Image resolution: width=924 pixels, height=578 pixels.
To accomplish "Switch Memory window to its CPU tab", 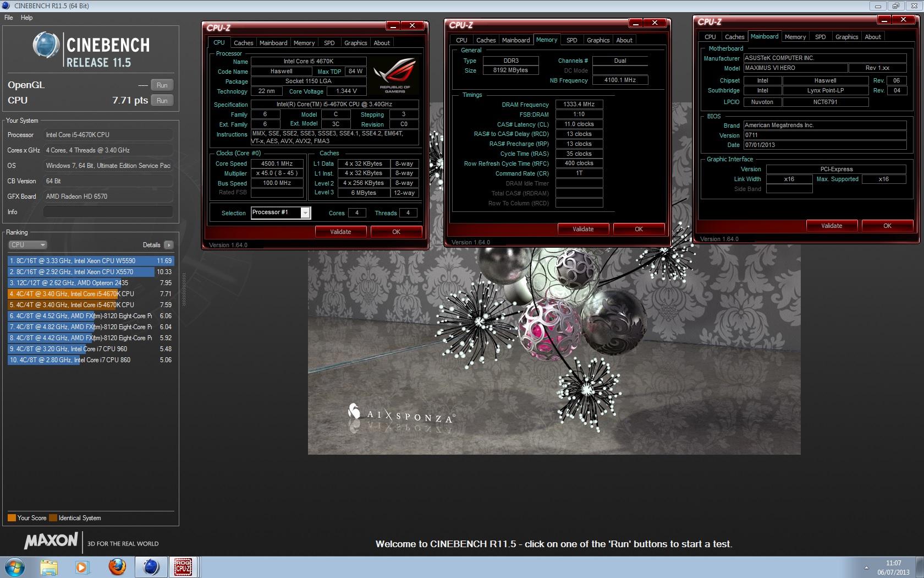I will pyautogui.click(x=461, y=40).
